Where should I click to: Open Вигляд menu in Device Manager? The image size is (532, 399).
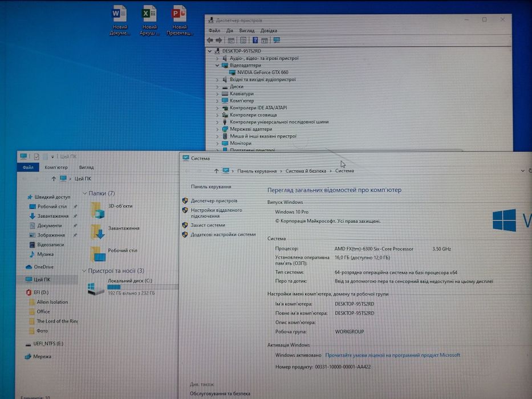(247, 31)
